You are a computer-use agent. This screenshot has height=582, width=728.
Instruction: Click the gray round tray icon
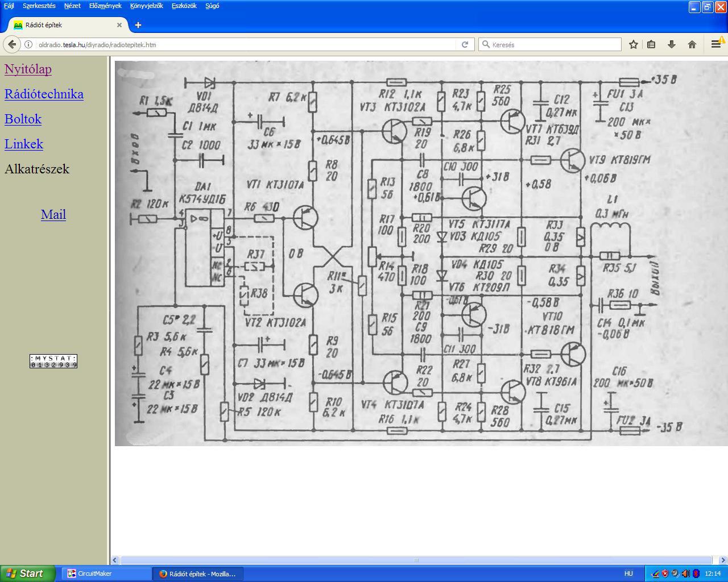click(675, 573)
